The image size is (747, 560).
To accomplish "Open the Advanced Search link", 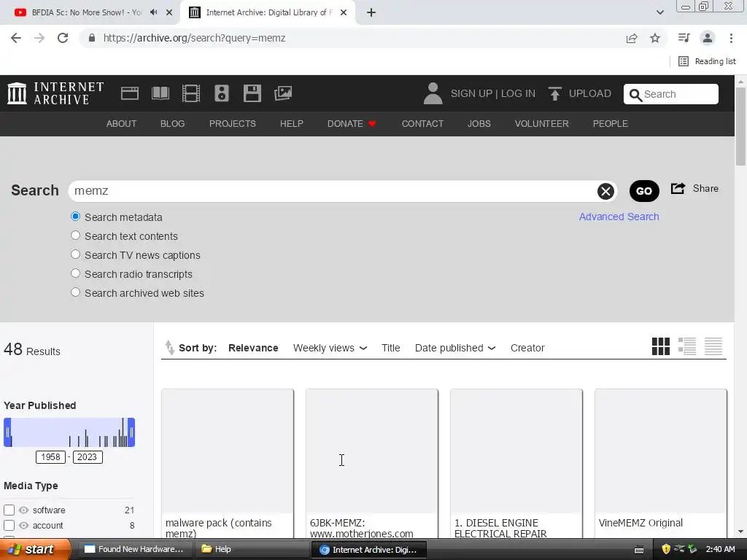I will [619, 217].
